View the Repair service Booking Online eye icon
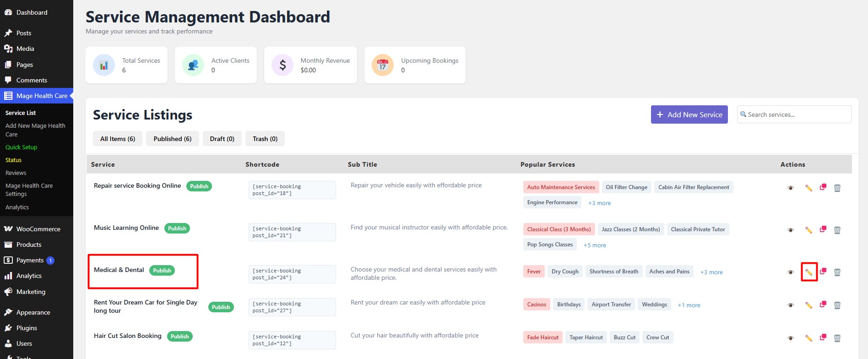The image size is (868, 359). (x=790, y=188)
